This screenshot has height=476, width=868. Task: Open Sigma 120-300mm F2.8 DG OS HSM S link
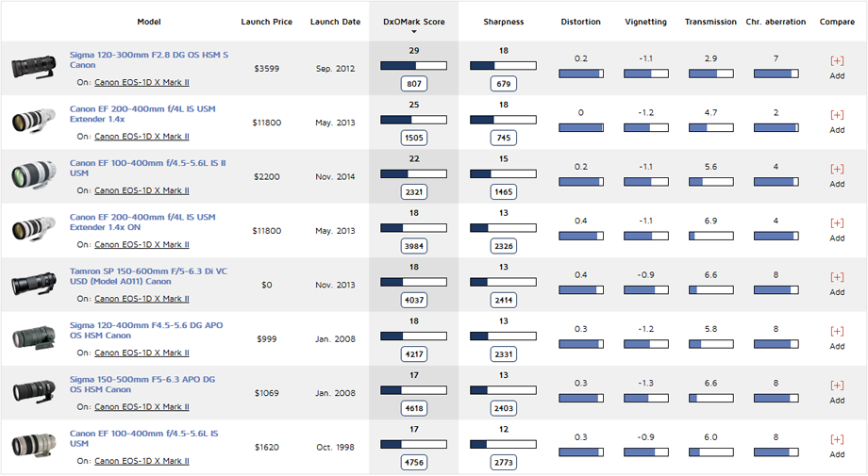[149, 59]
